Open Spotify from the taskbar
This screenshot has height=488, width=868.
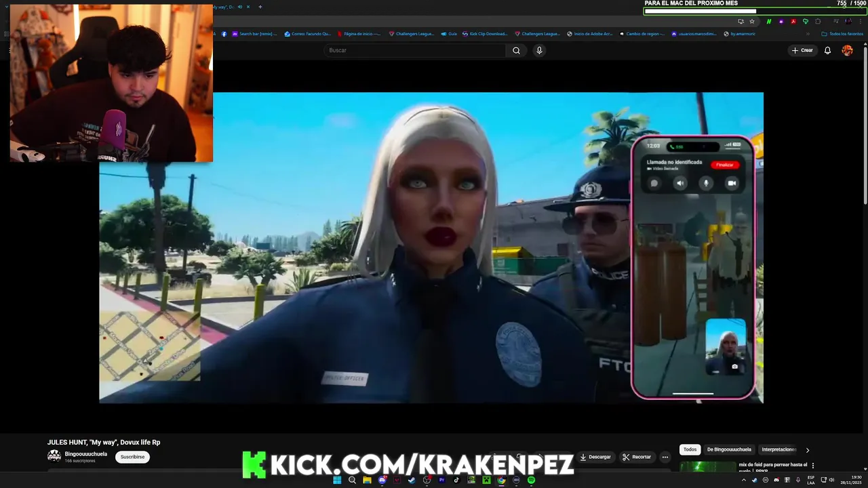531,480
